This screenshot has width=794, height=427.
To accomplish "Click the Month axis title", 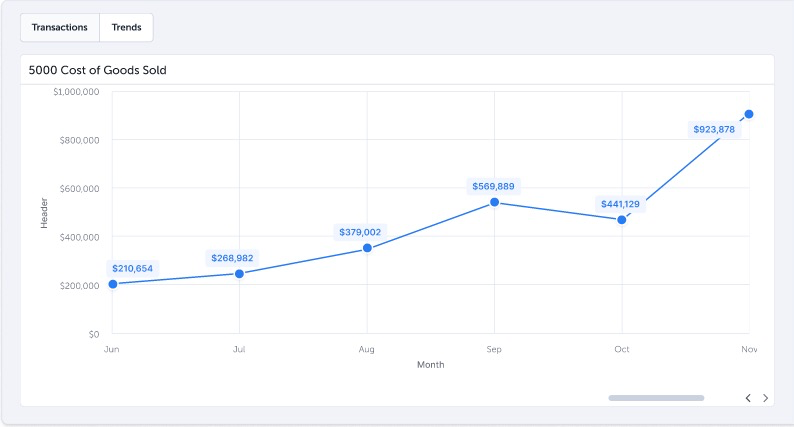I will pos(431,365).
